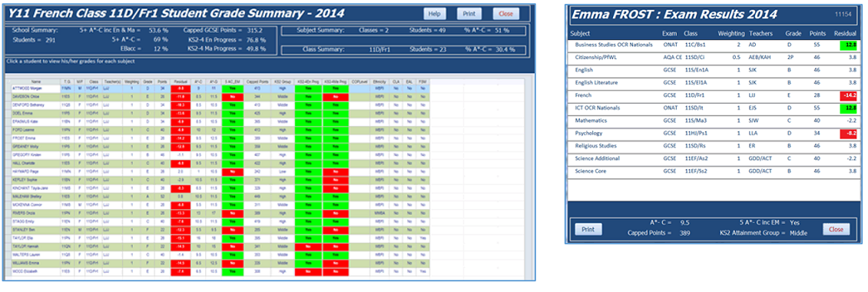This screenshot has width=868, height=292.
Task: Print Emma Frost's exam results
Action: (588, 229)
